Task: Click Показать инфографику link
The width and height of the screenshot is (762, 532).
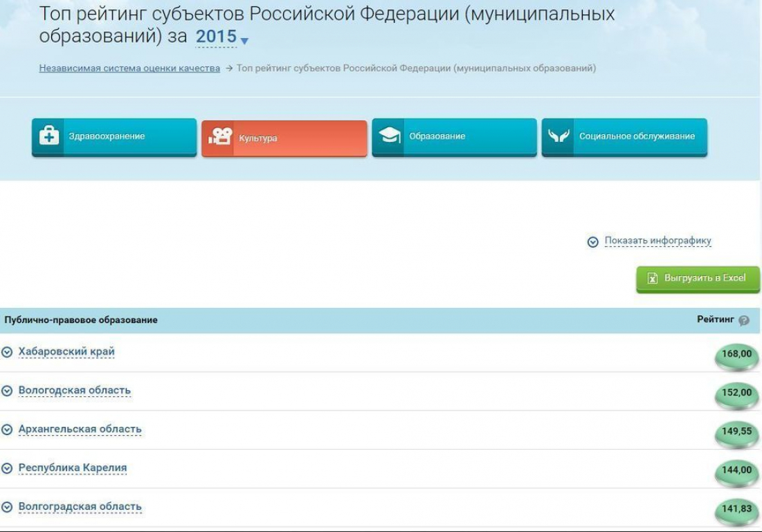Action: pos(657,241)
